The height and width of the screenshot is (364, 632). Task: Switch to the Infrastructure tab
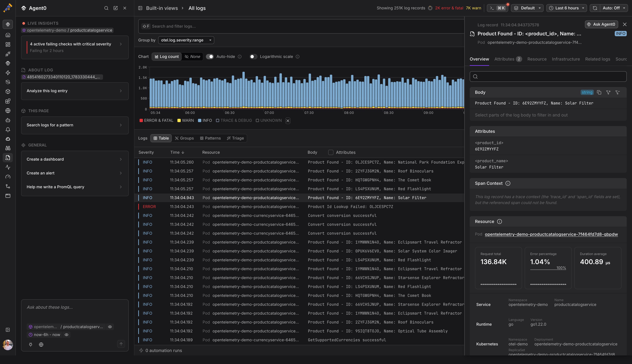(x=566, y=59)
